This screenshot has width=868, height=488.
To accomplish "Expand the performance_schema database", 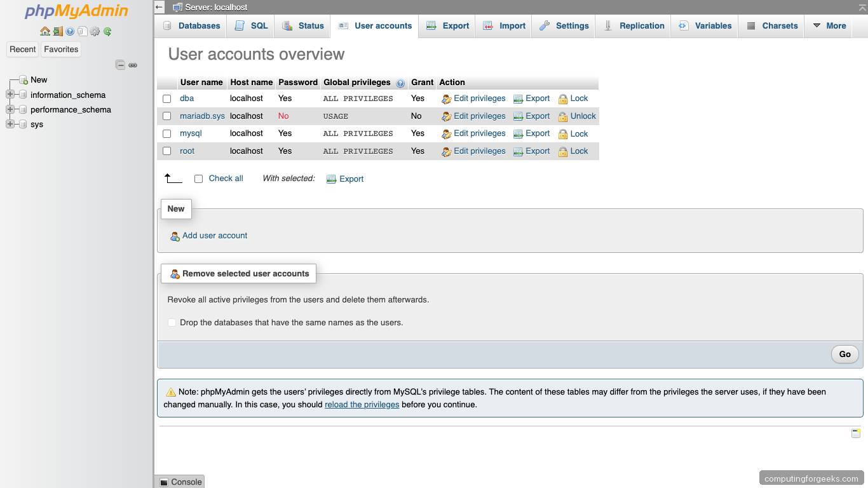I will 10,109.
